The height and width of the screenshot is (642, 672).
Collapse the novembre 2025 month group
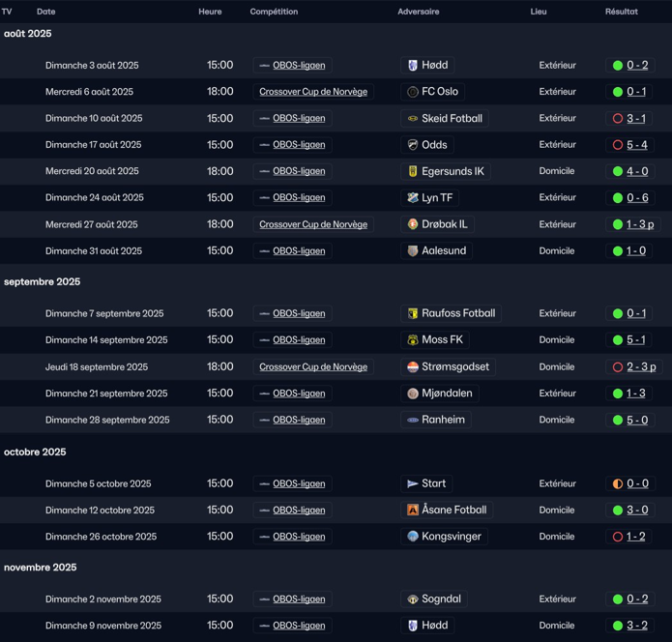pos(40,568)
